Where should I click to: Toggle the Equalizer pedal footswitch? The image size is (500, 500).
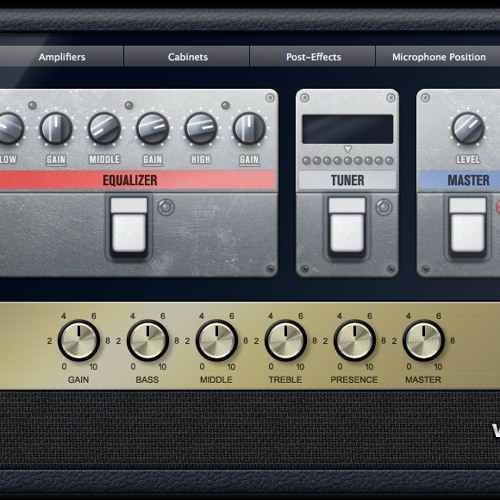[x=129, y=227]
